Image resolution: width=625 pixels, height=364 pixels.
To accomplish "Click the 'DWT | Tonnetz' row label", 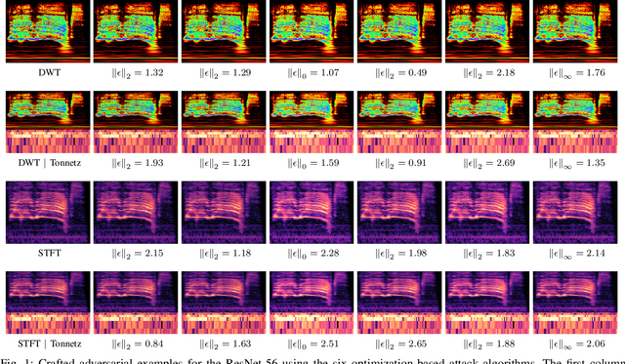I will click(x=50, y=163).
